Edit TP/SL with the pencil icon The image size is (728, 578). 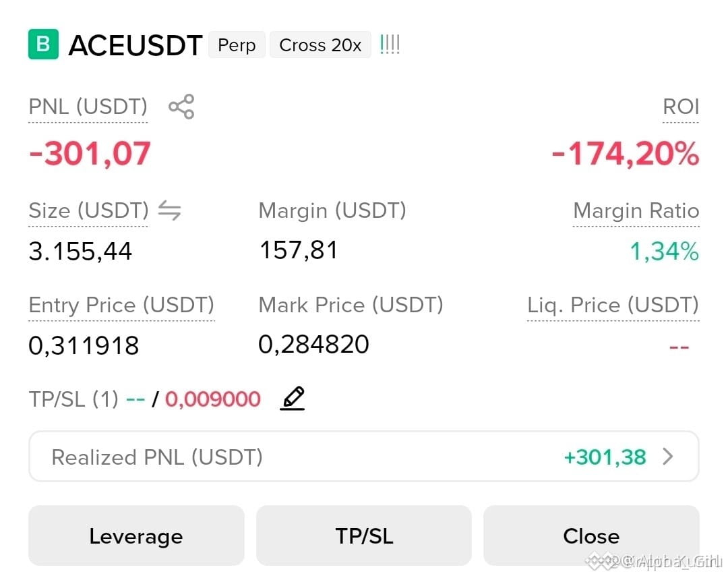pyautogui.click(x=293, y=398)
